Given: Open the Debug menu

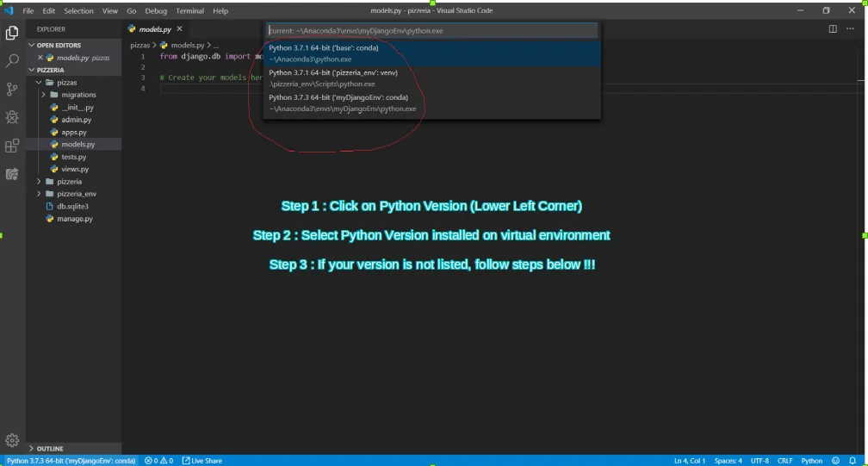Looking at the screenshot, I should point(156,10).
